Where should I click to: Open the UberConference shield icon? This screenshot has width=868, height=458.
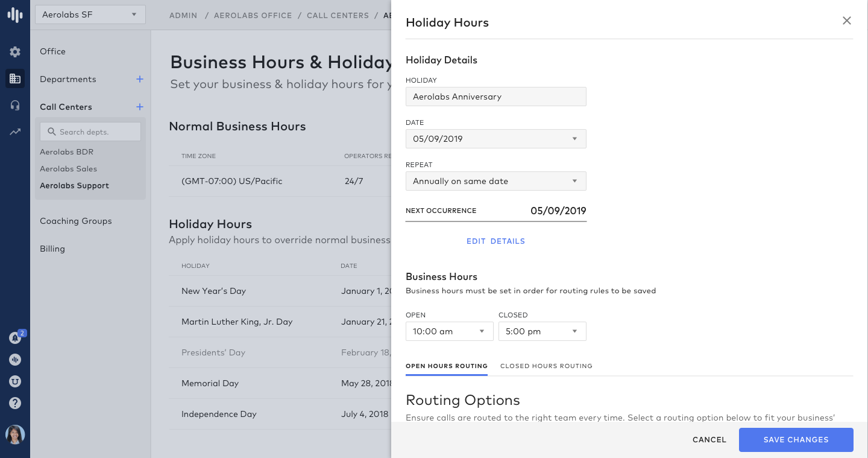pos(15,381)
